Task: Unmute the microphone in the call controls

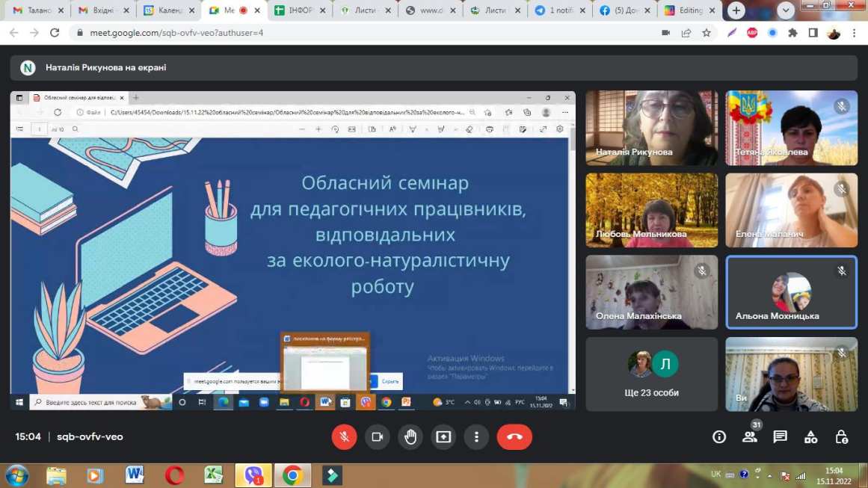Action: [344, 437]
